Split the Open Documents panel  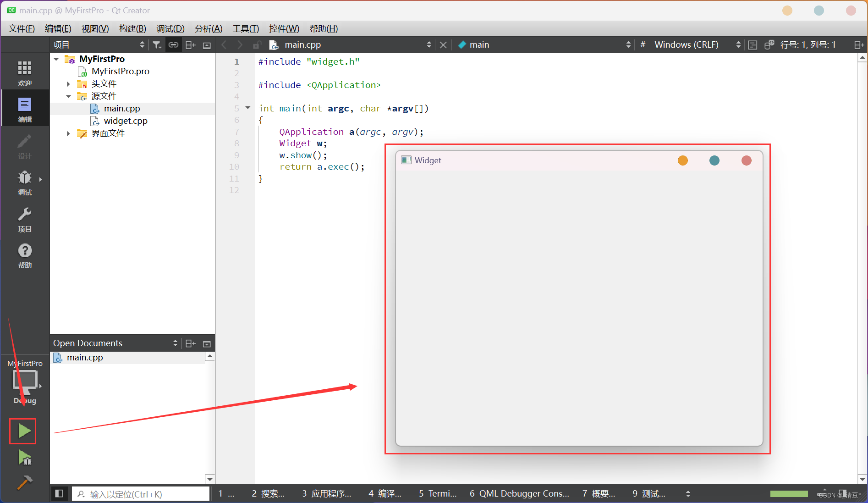click(x=190, y=343)
